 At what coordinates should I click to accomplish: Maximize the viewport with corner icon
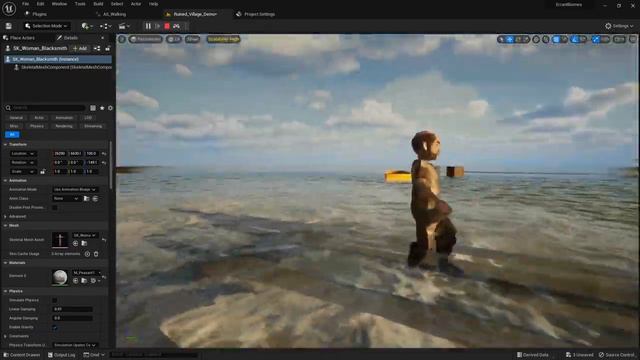pos(633,40)
